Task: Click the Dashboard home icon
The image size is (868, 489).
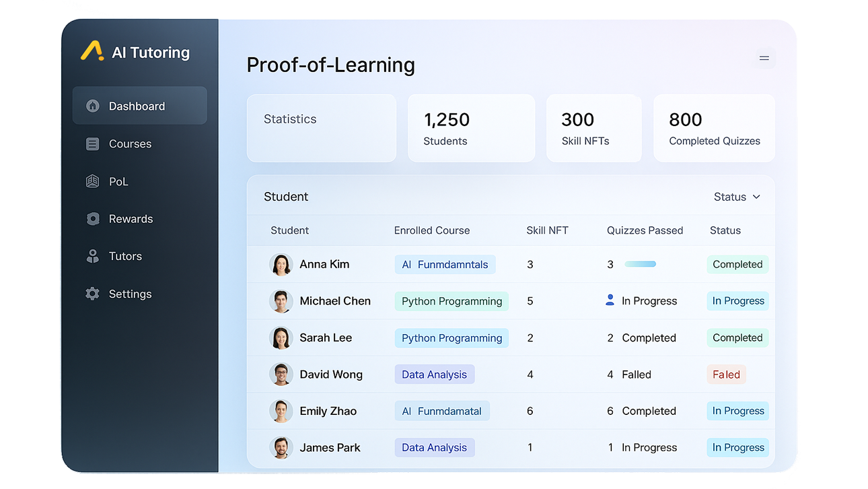Action: coord(93,106)
